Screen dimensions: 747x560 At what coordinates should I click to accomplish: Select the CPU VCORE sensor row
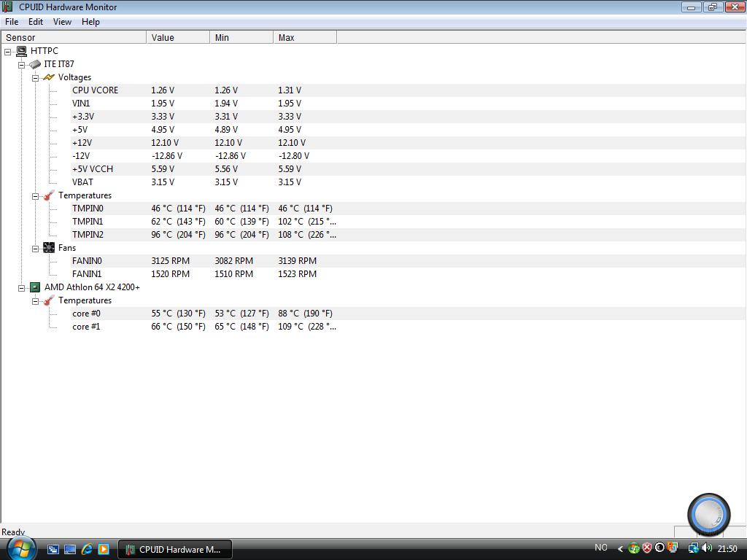[x=95, y=90]
